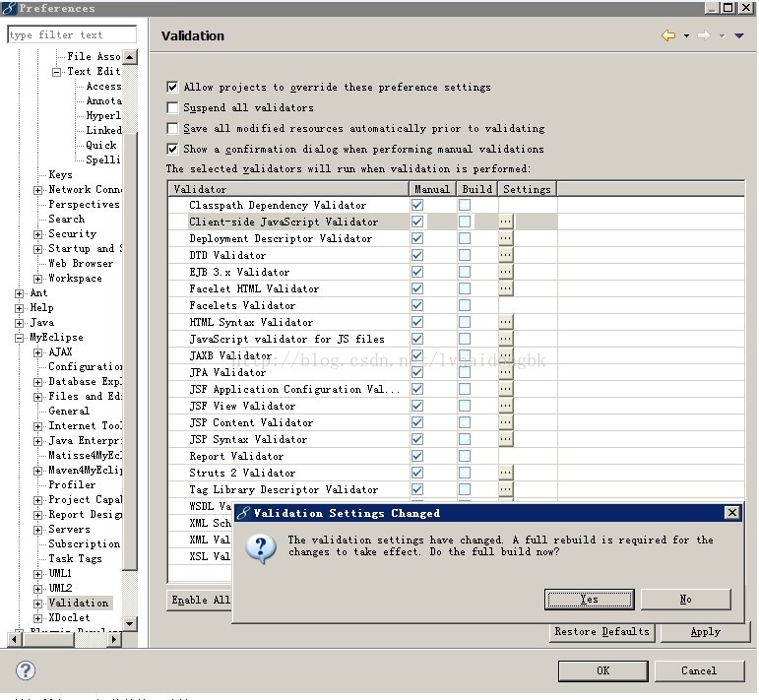The image size is (759, 700).
Task: Click OK to confirm preferences
Action: tap(603, 670)
